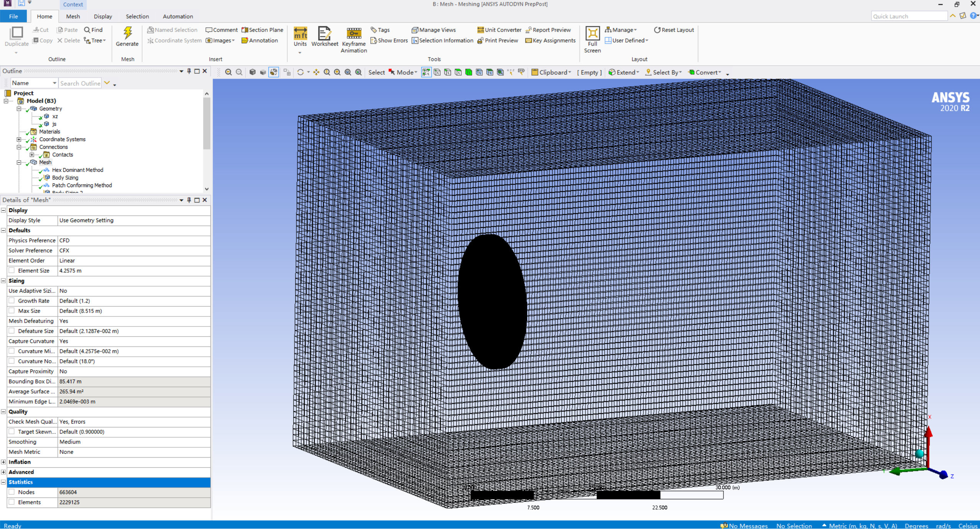
Task: Select Hex Dominant Method in the tree
Action: point(77,170)
